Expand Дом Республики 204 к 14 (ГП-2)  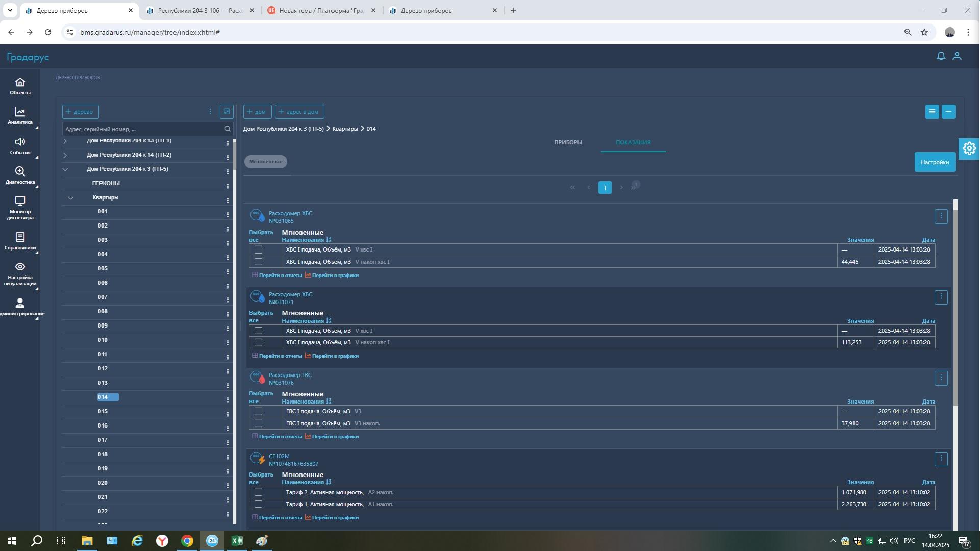[65, 155]
